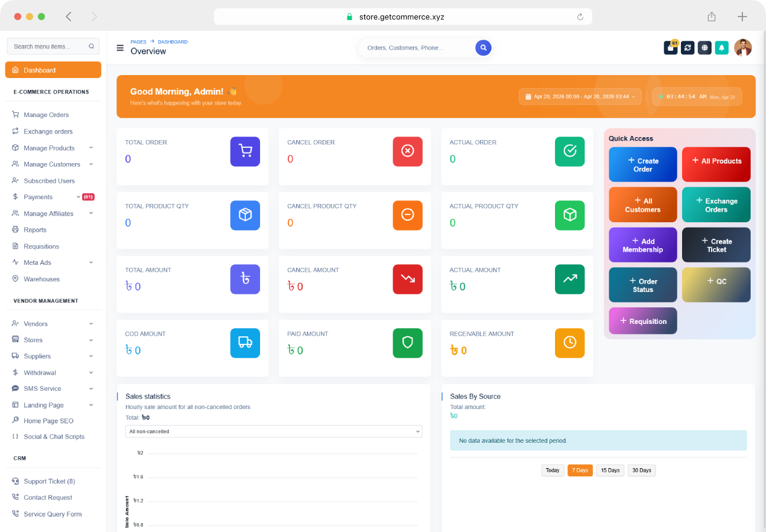This screenshot has height=532, width=766.
Task: Open notifications bell icon
Action: click(x=722, y=48)
